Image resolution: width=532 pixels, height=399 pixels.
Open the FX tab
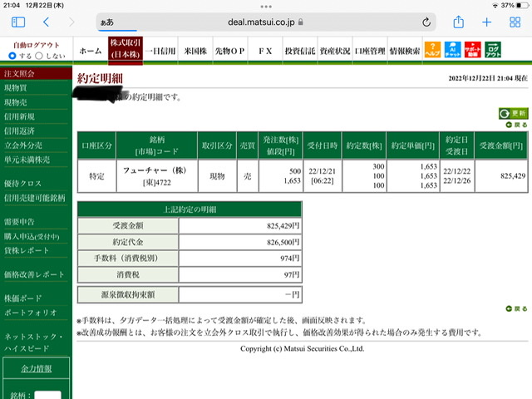[x=265, y=51]
